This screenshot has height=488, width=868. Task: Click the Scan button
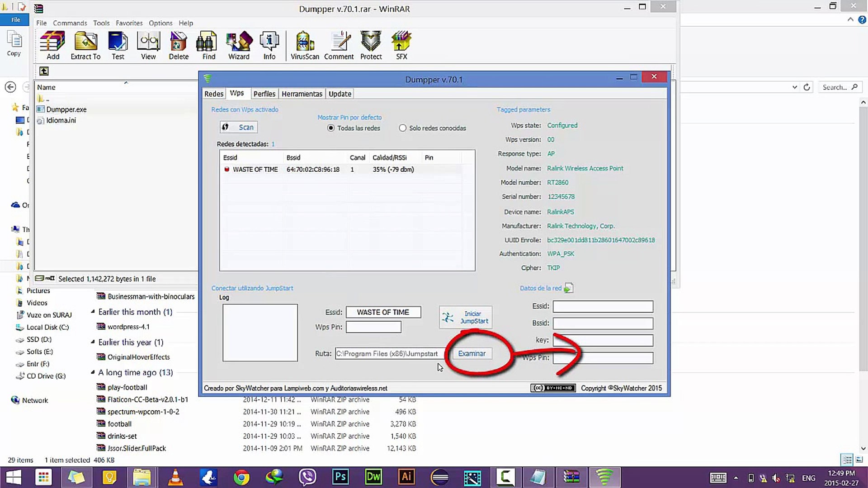239,127
